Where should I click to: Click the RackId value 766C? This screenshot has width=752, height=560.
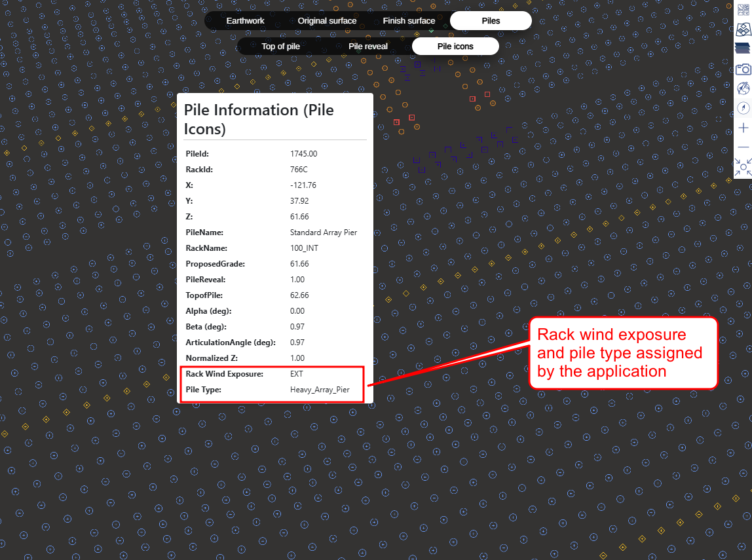[299, 170]
